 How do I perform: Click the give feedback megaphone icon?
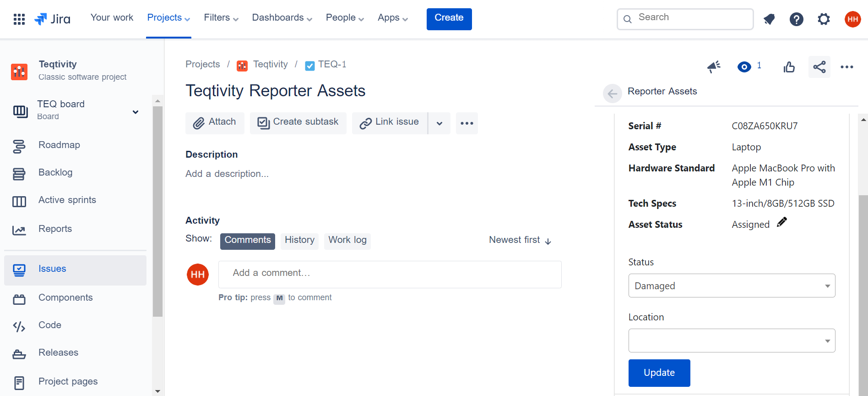[714, 67]
